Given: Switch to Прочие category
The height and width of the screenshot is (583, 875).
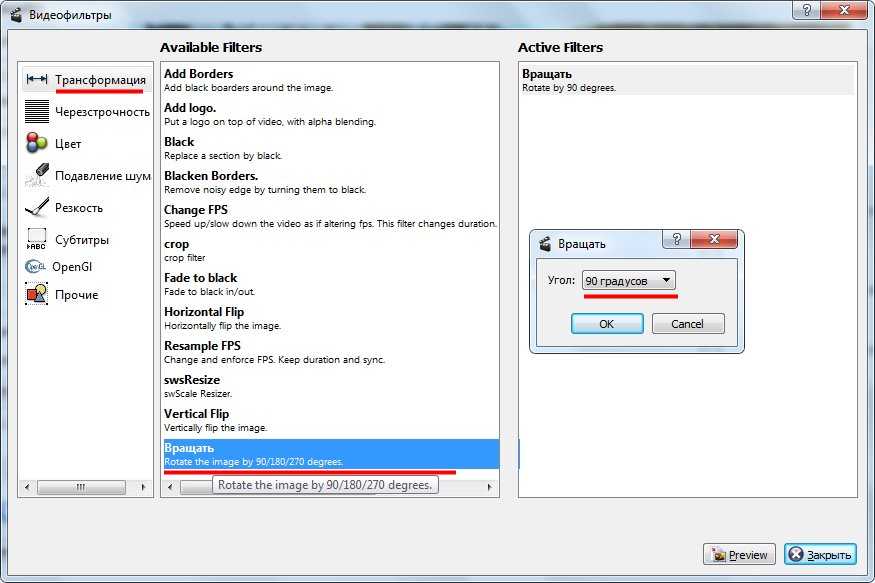Looking at the screenshot, I should coord(76,295).
